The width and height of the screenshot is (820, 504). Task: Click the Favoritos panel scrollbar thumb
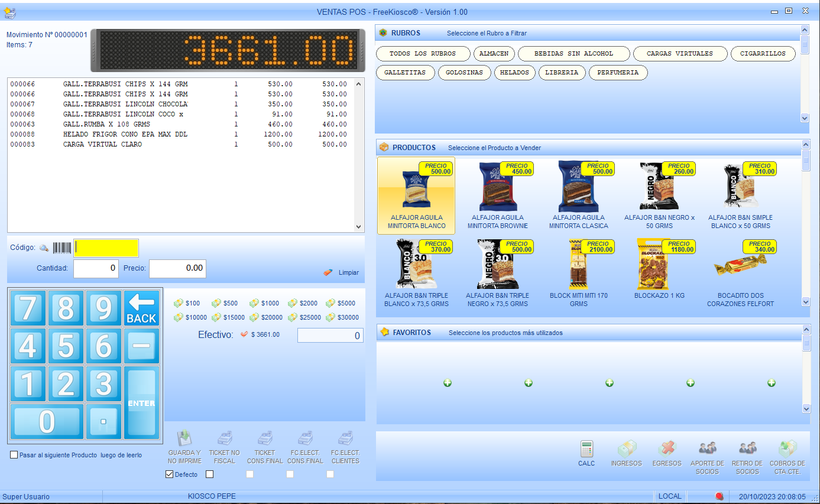tap(806, 343)
